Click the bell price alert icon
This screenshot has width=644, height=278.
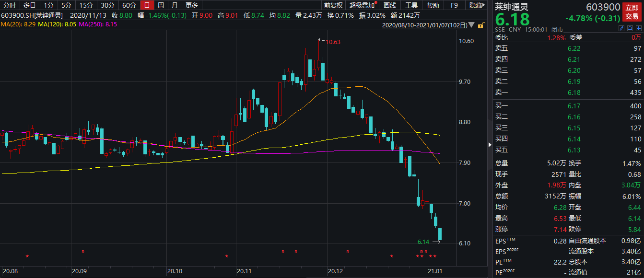pyautogui.click(x=630, y=29)
